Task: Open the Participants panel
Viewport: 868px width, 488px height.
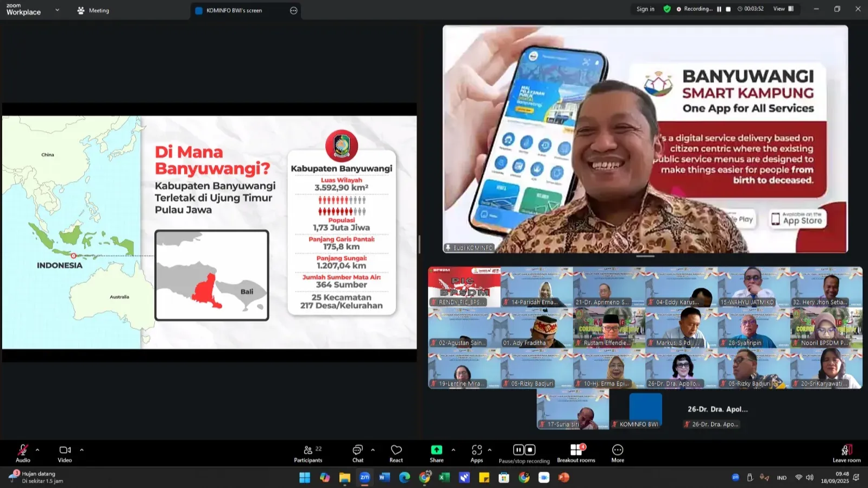Action: click(x=308, y=453)
